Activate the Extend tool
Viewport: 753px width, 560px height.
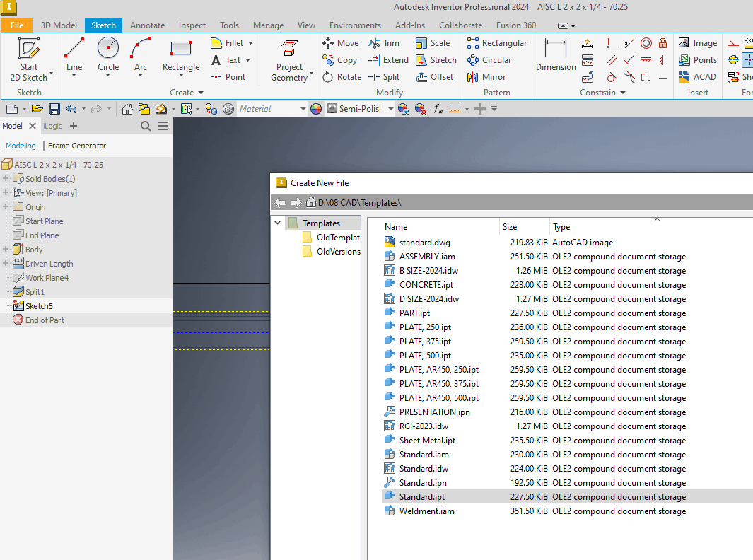388,60
